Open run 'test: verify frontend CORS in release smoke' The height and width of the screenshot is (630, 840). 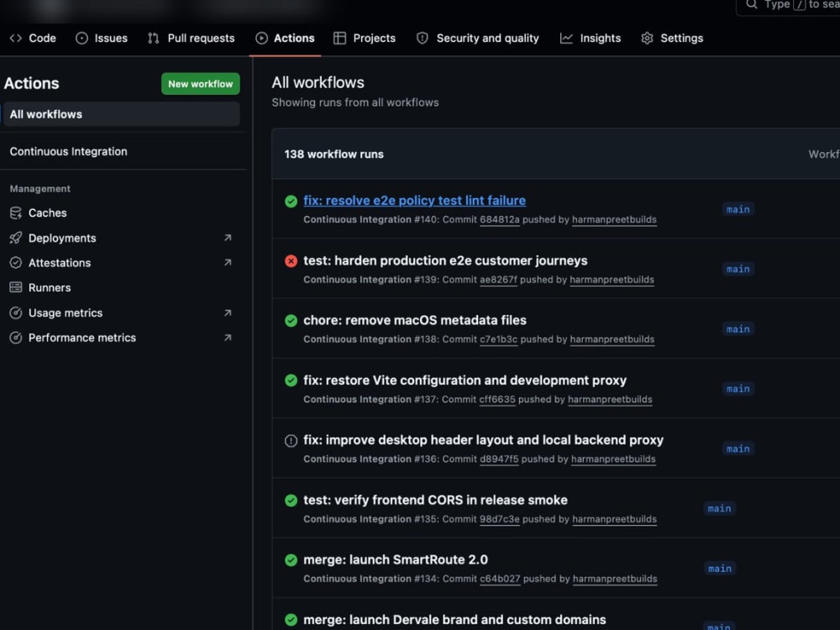point(435,500)
